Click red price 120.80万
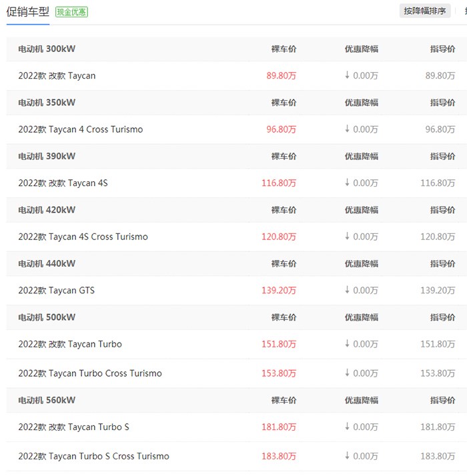The height and width of the screenshot is (476, 467). pos(279,237)
